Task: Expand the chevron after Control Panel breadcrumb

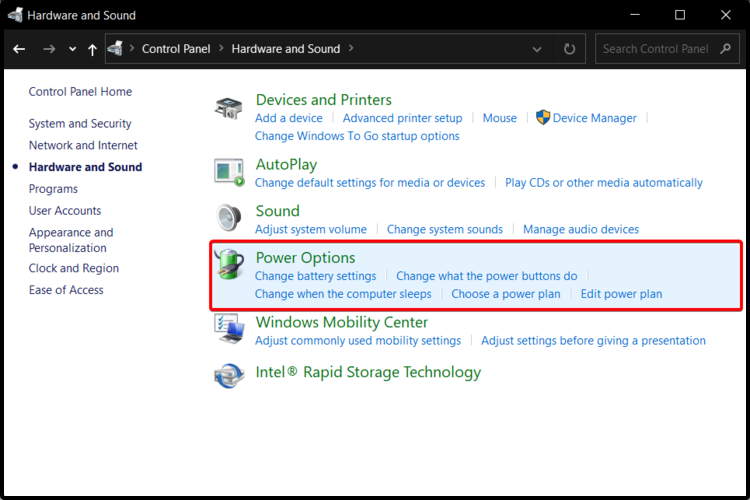Action: click(221, 48)
